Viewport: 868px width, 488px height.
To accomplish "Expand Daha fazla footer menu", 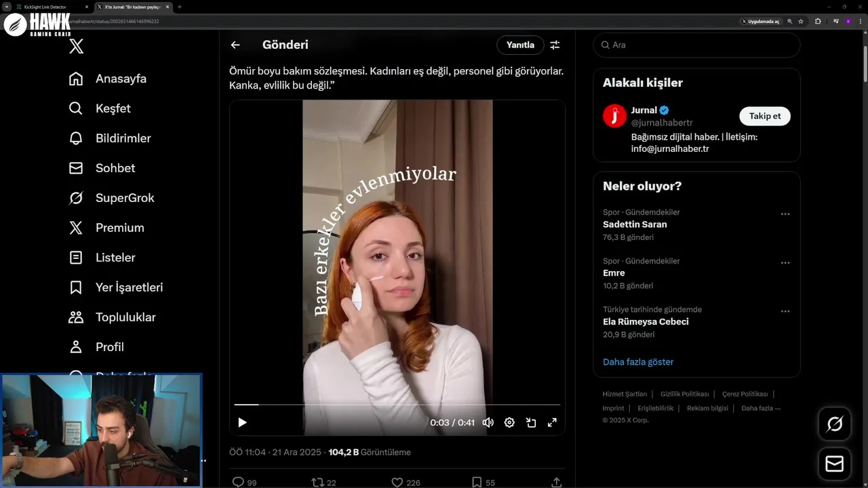I will click(x=761, y=408).
